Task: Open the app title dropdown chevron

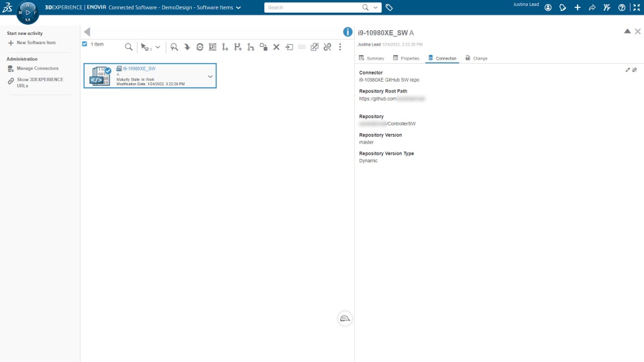Action: coord(238,7)
